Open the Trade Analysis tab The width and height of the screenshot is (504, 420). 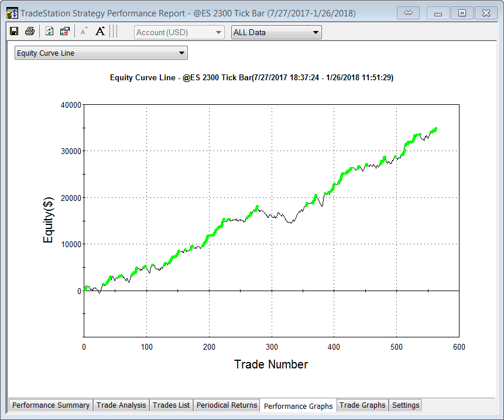(x=122, y=405)
